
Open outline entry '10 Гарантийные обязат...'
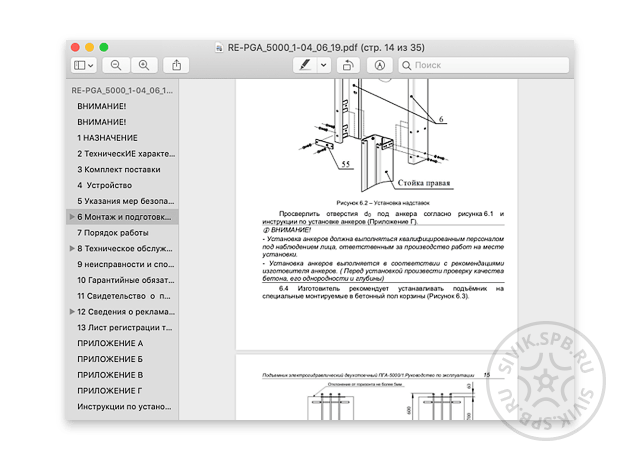pyautogui.click(x=126, y=280)
